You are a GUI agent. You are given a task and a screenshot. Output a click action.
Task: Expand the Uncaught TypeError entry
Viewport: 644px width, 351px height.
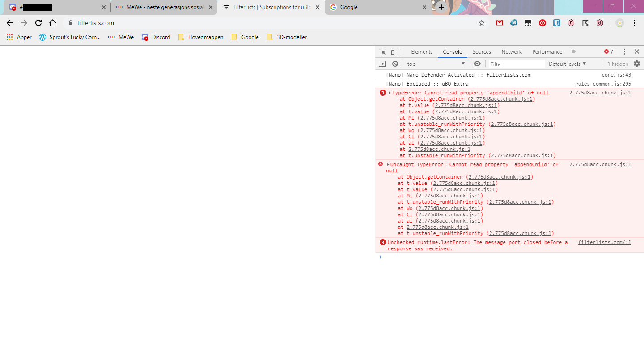point(388,165)
